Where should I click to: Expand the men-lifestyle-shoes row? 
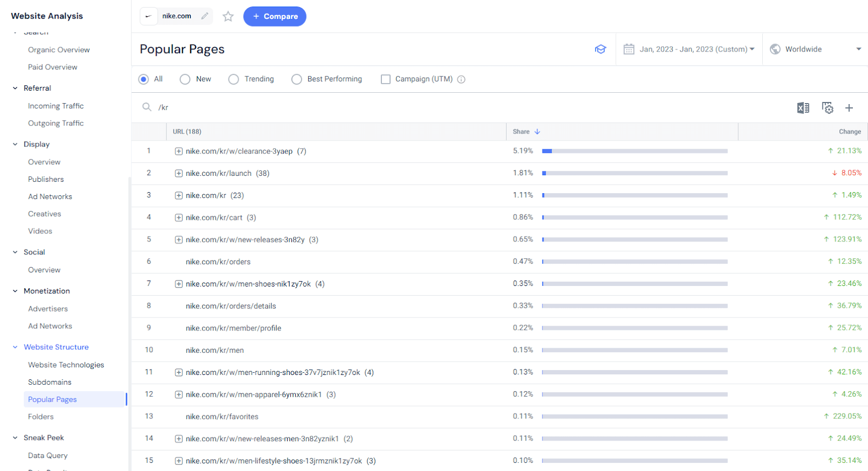178,461
